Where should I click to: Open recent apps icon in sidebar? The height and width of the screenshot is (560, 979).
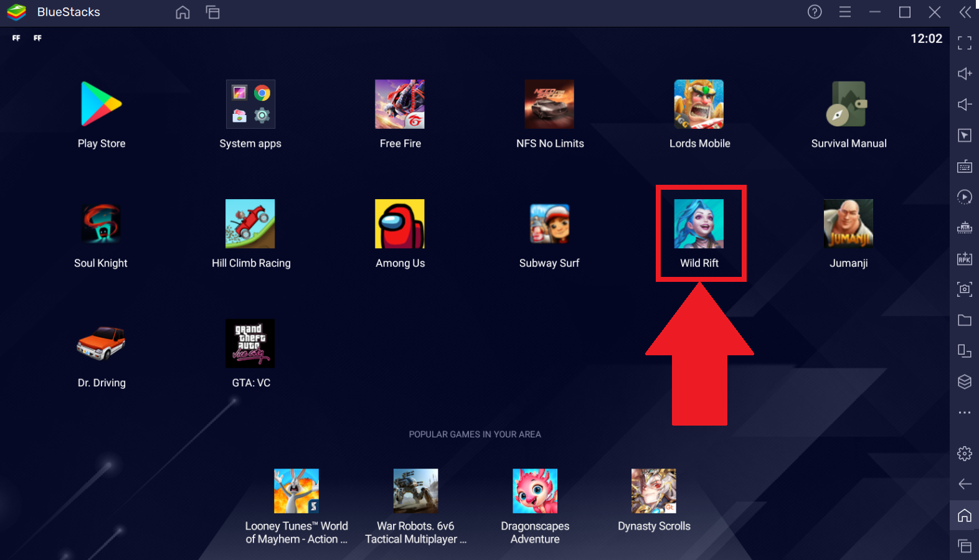(x=965, y=546)
